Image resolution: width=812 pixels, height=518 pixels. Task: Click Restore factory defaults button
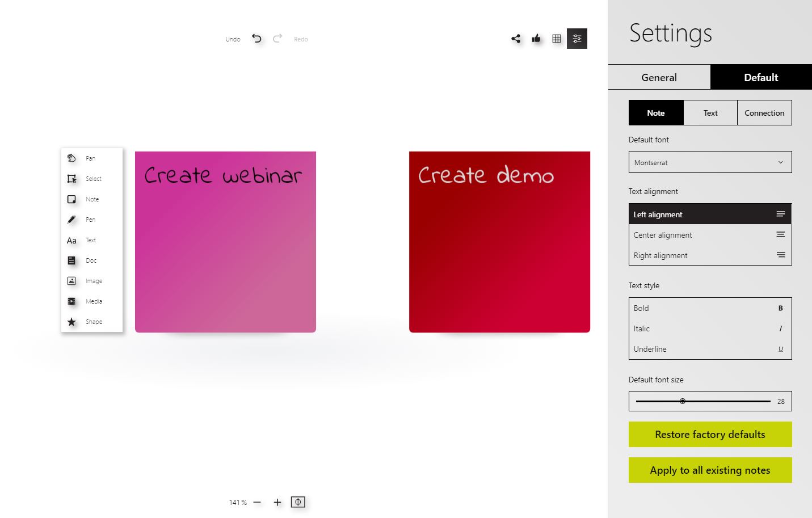pos(710,434)
